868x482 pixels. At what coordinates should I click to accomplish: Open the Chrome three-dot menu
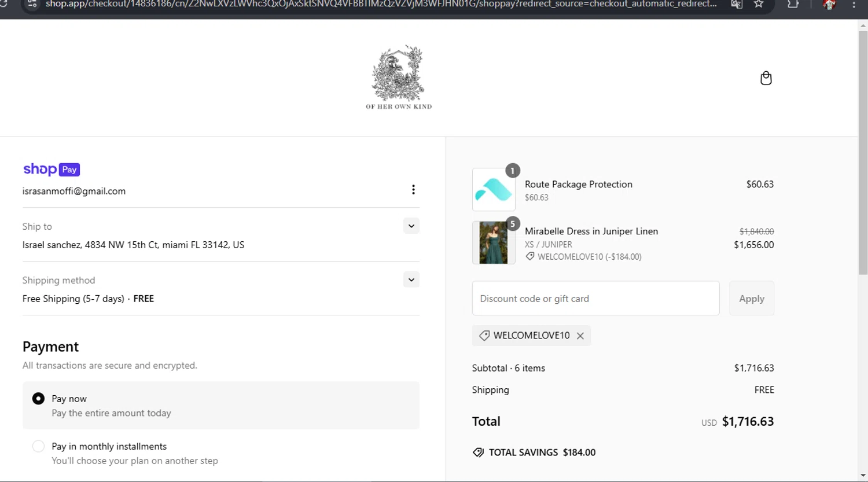click(x=854, y=4)
